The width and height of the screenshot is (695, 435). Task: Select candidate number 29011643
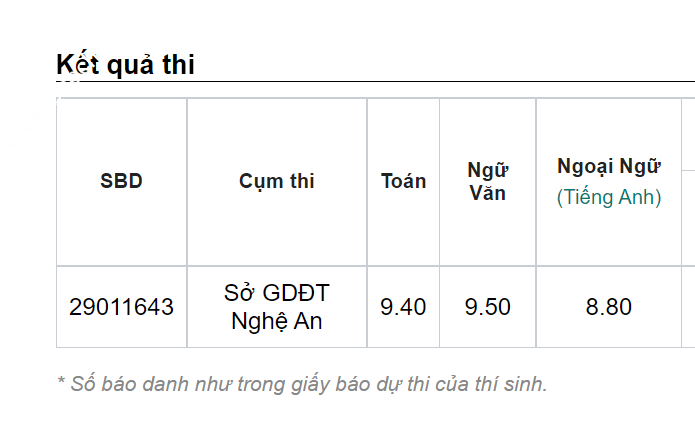[121, 307]
